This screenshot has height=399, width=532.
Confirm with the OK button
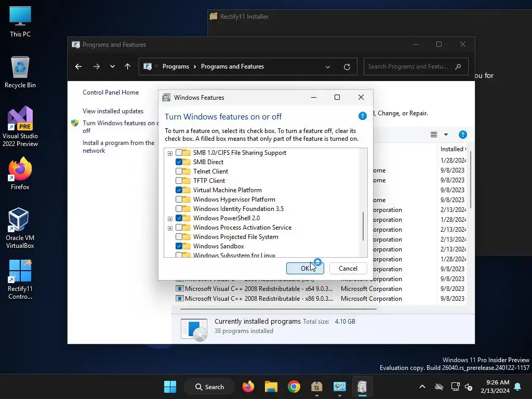pyautogui.click(x=305, y=269)
